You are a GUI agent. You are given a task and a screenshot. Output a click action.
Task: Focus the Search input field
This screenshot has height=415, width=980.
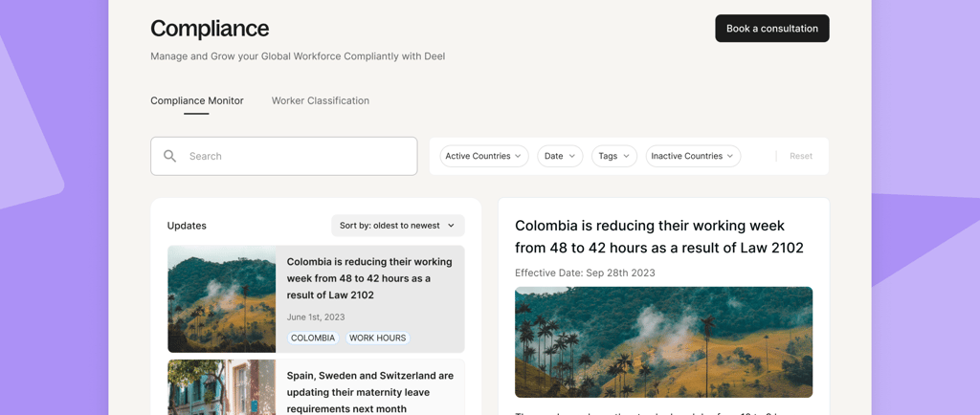297,156
